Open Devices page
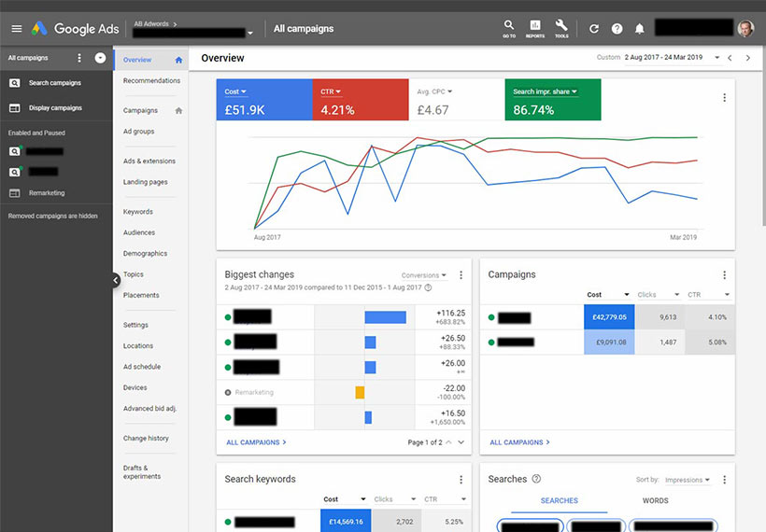 [135, 387]
